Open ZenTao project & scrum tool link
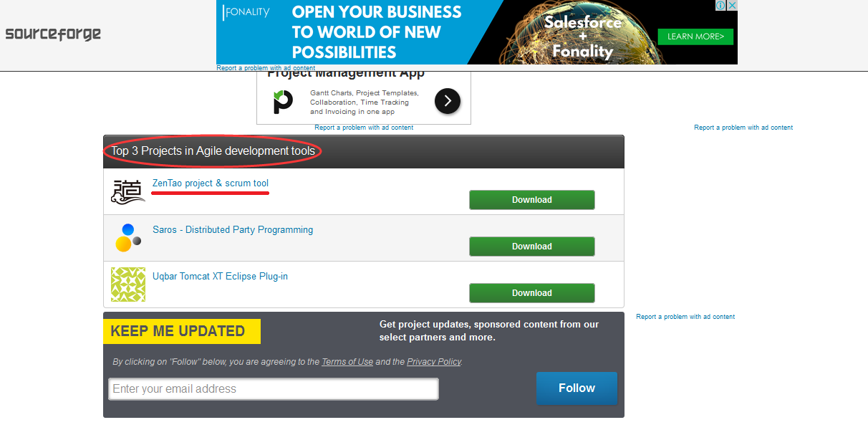 click(211, 183)
